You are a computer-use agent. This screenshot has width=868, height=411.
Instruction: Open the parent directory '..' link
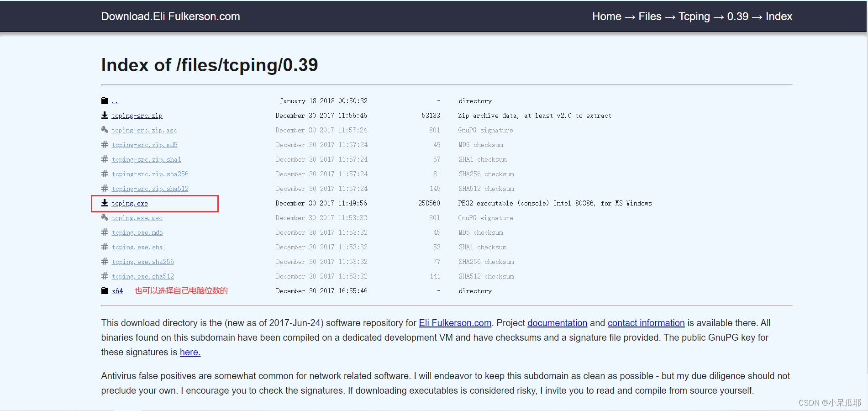(115, 101)
